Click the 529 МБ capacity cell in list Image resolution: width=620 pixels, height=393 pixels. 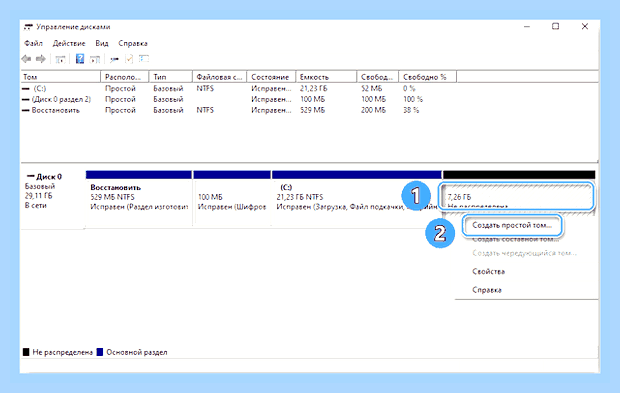pyautogui.click(x=312, y=110)
